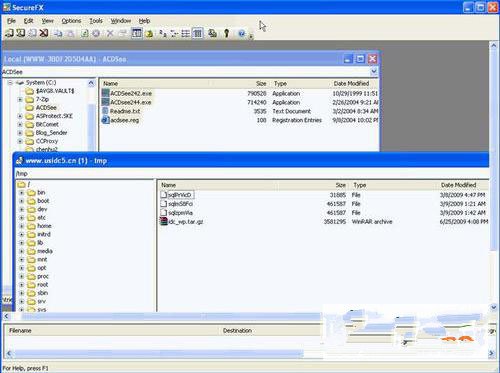Open the File menu

click(x=11, y=21)
